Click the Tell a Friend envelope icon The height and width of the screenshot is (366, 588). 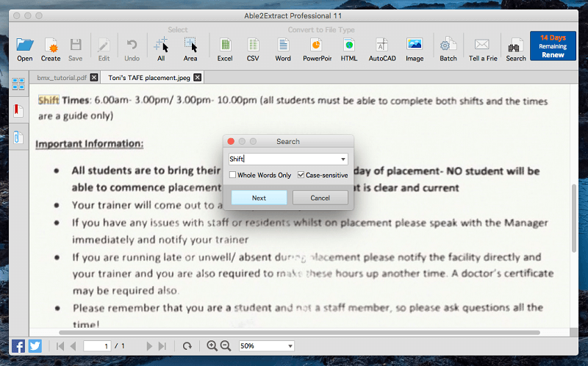[482, 45]
